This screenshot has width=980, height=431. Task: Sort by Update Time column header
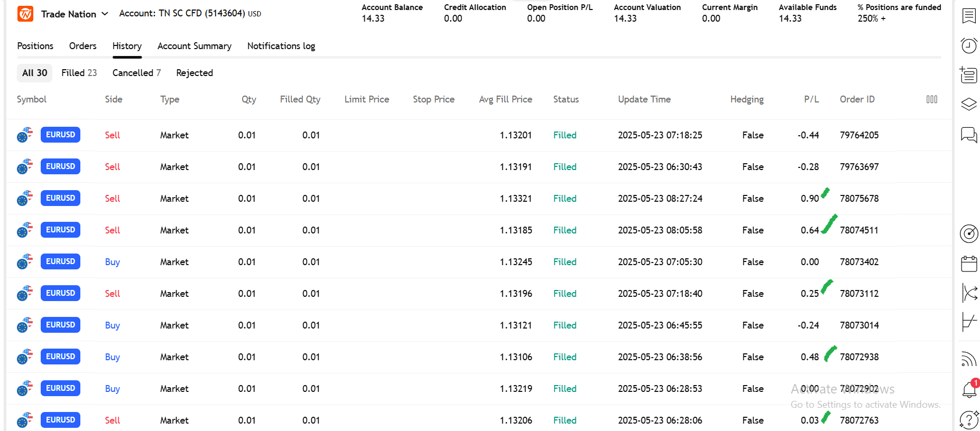644,99
